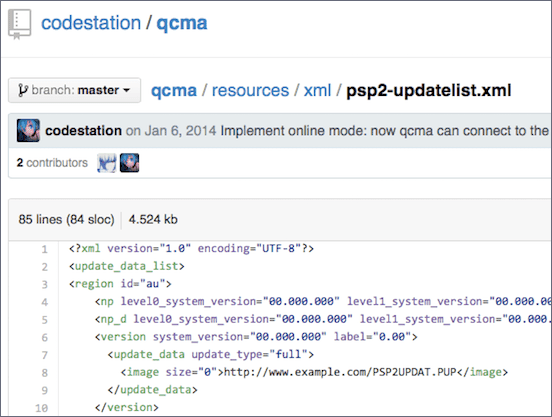Image resolution: width=552 pixels, height=417 pixels.
Task: Select line number 1
Action: pos(44,249)
